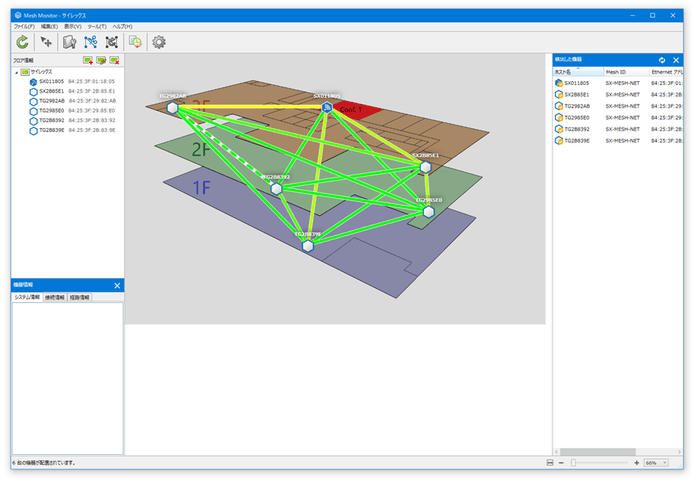Collapse the サイレックス tree node
The height and width of the screenshot is (486, 700).
16,72
